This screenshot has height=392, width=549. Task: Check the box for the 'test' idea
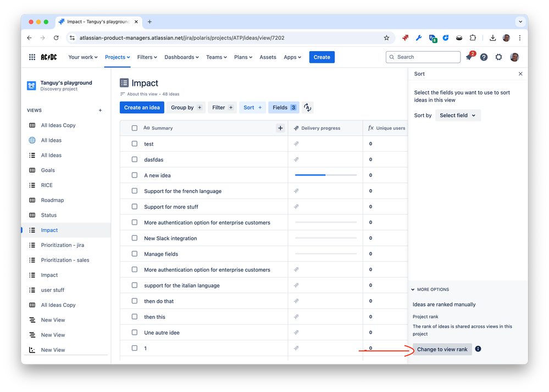click(135, 143)
